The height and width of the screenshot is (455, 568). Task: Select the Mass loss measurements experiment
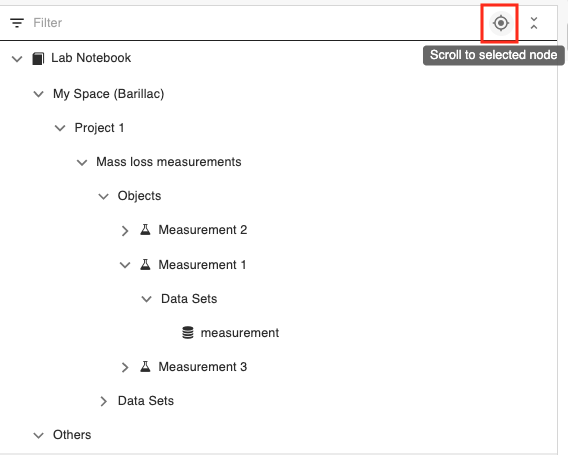(x=168, y=162)
